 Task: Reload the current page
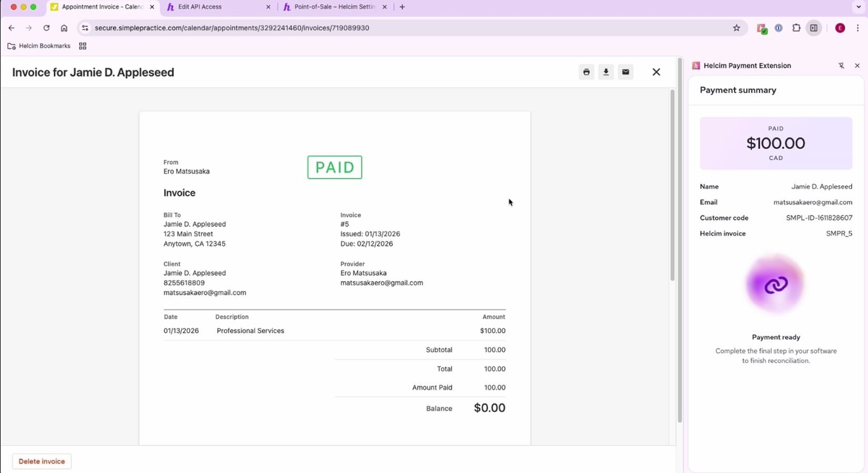46,28
